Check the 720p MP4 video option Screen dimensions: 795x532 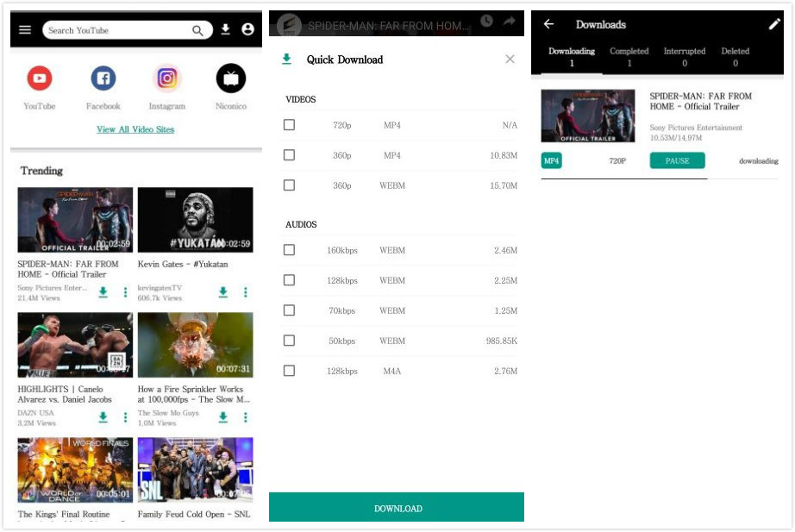289,125
